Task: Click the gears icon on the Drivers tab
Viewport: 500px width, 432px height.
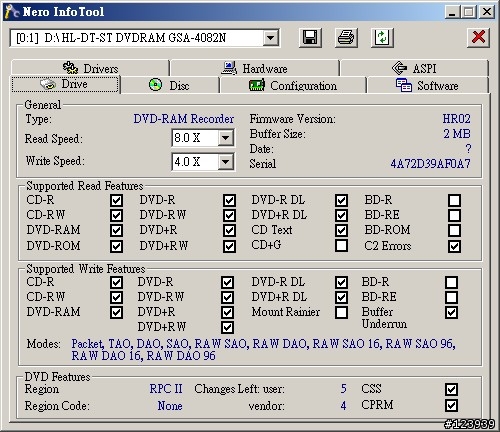Action: click(x=70, y=68)
